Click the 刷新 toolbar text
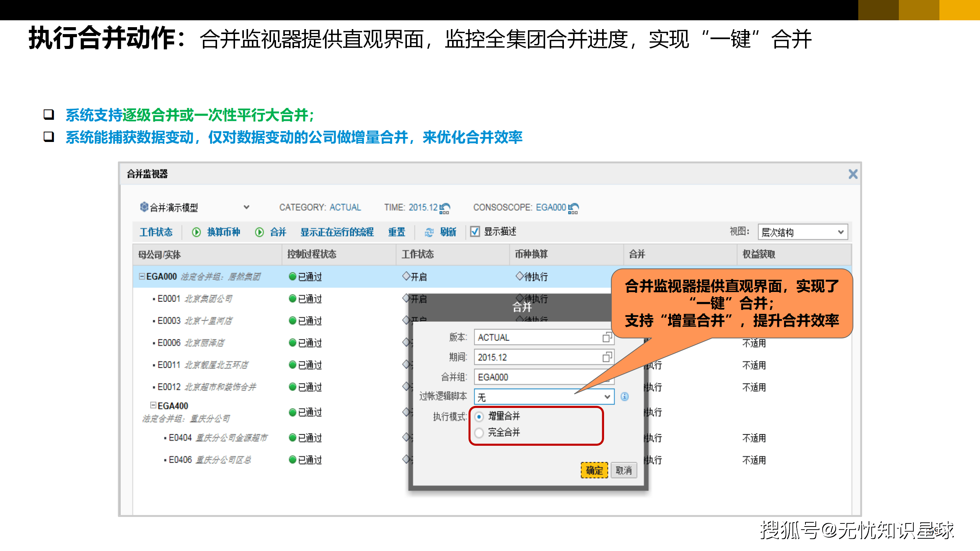This screenshot has height=551, width=980. click(x=448, y=232)
